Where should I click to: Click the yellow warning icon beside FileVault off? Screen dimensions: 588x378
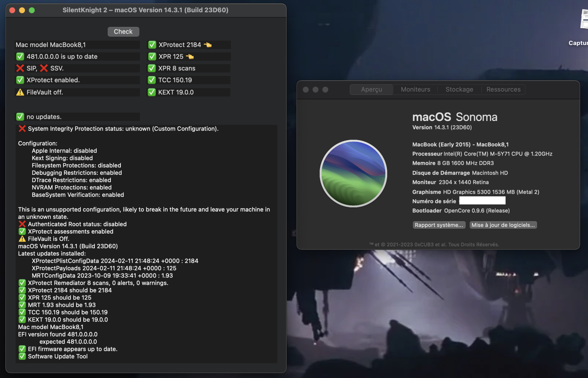click(x=20, y=92)
